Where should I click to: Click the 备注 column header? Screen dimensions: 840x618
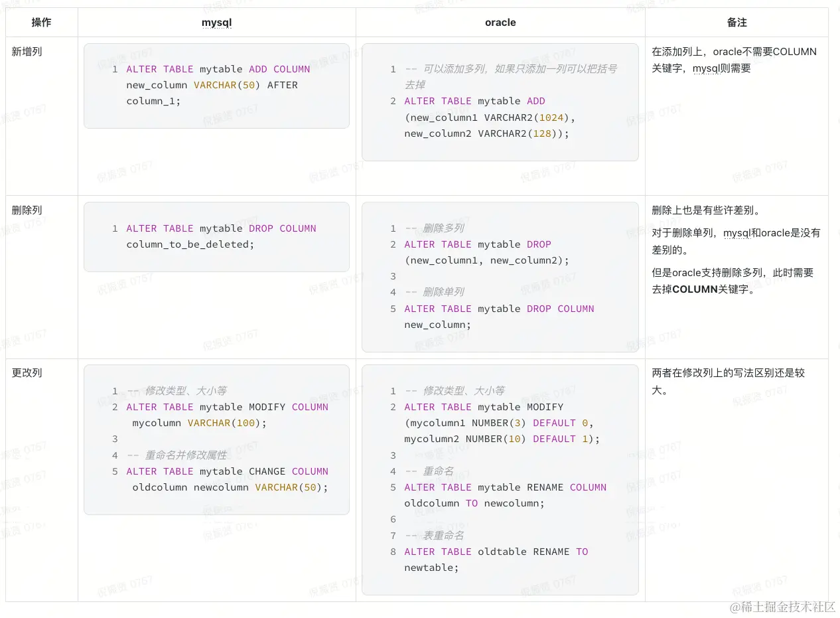(736, 22)
